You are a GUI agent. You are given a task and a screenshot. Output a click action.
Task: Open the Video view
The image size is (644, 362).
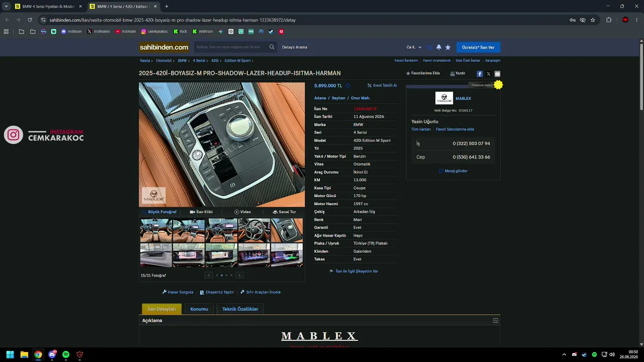click(243, 212)
